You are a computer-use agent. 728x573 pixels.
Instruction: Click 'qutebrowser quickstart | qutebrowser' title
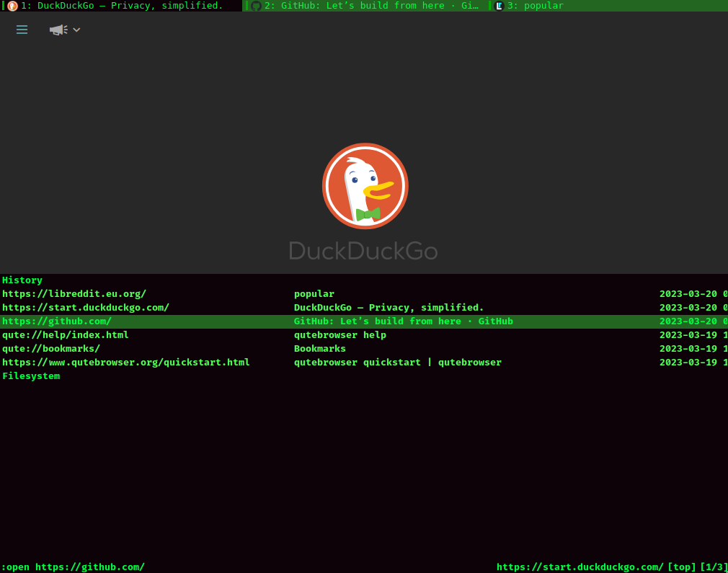click(397, 363)
